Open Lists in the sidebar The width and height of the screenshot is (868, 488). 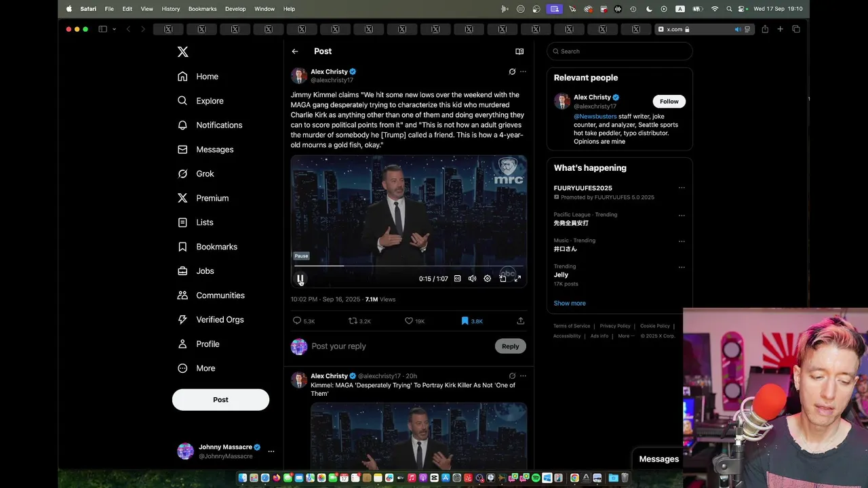tap(195, 222)
